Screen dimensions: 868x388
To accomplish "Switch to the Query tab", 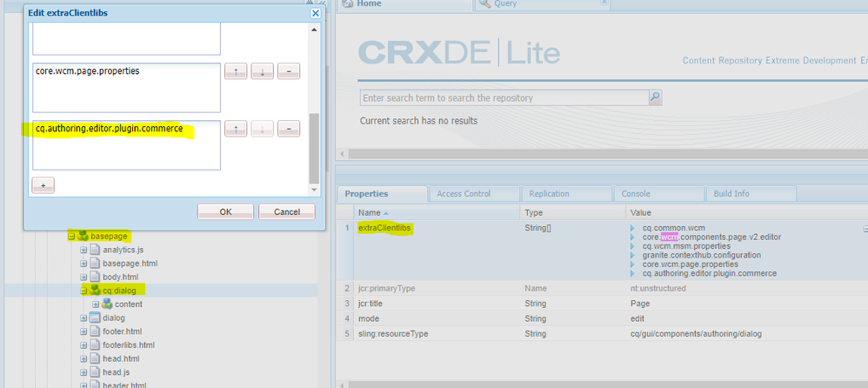I will tap(543, 3).
